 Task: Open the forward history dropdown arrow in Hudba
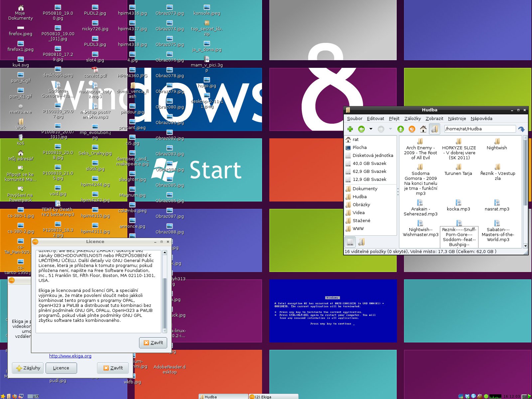click(x=390, y=129)
